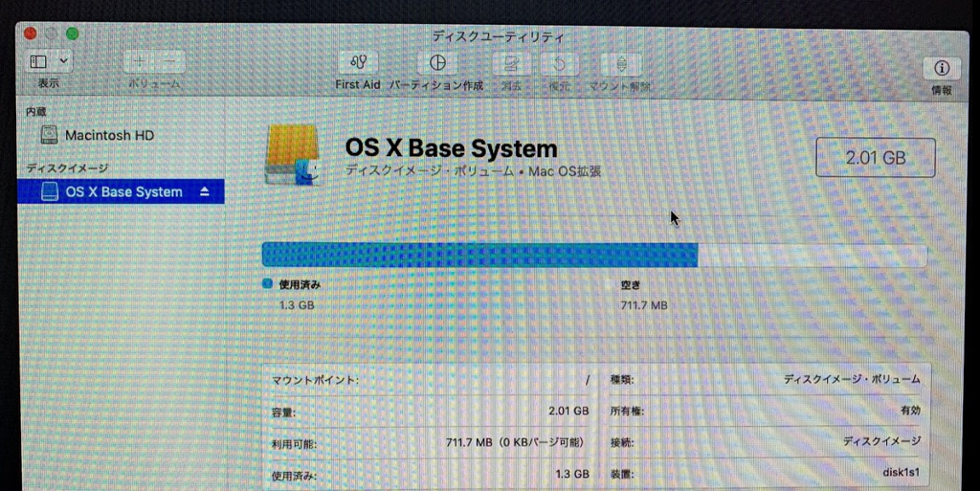This screenshot has height=491, width=980.
Task: Open the 情報 info button
Action: 942,67
